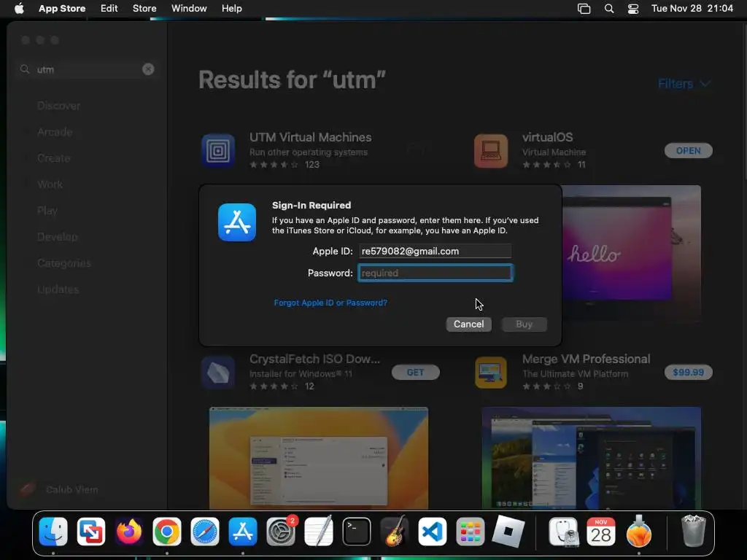Open Terminal from the Dock
This screenshot has height=560, width=747.
pos(356,532)
